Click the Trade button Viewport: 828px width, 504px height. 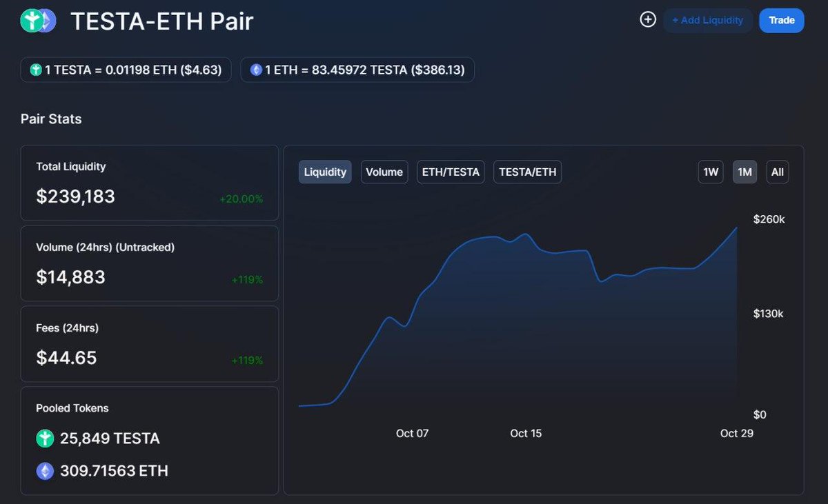tap(781, 20)
